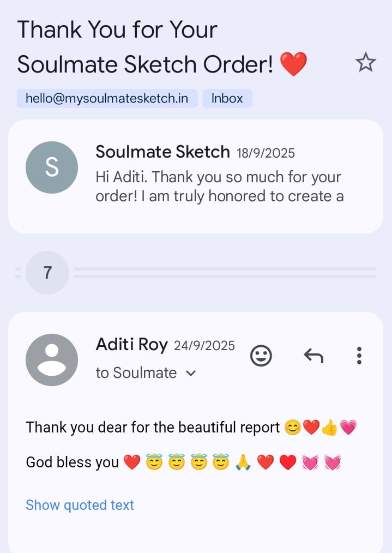The height and width of the screenshot is (553, 392).
Task: Tap the collapsed thread divider lines
Action: click(x=225, y=273)
